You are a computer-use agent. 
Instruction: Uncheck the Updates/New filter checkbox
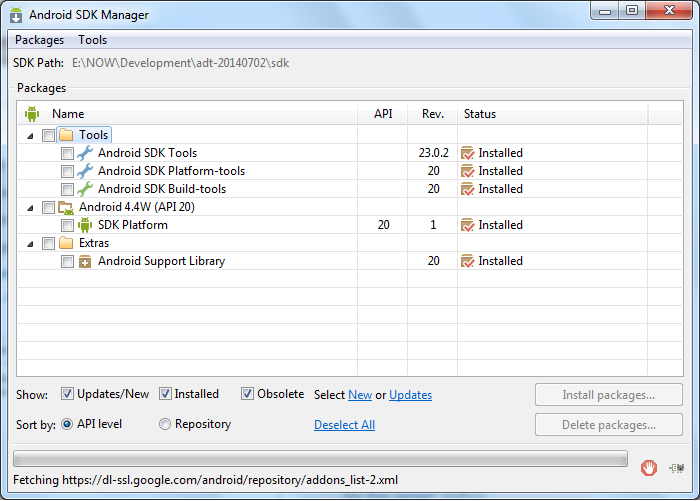[x=68, y=394]
